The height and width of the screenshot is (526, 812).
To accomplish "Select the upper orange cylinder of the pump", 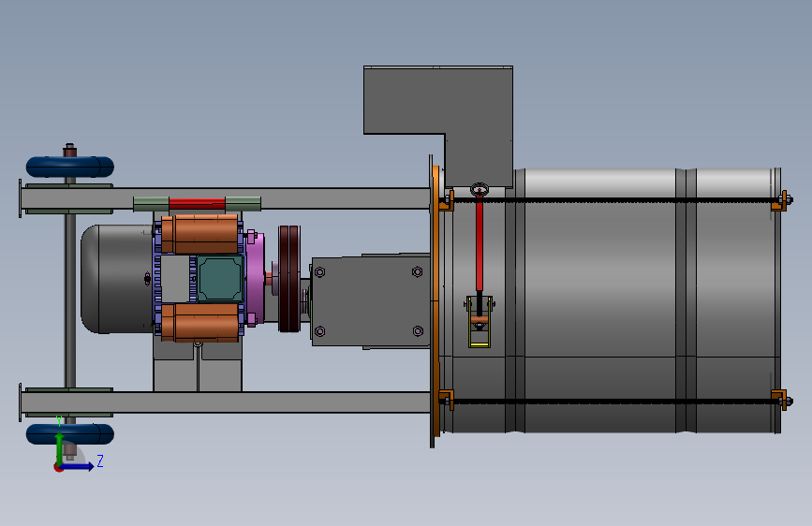I will point(200,234).
